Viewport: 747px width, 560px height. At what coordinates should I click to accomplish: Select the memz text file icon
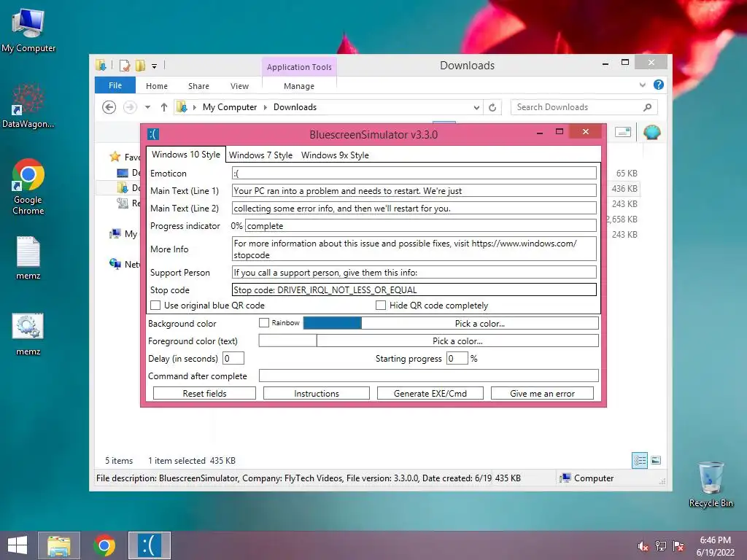[x=28, y=257]
